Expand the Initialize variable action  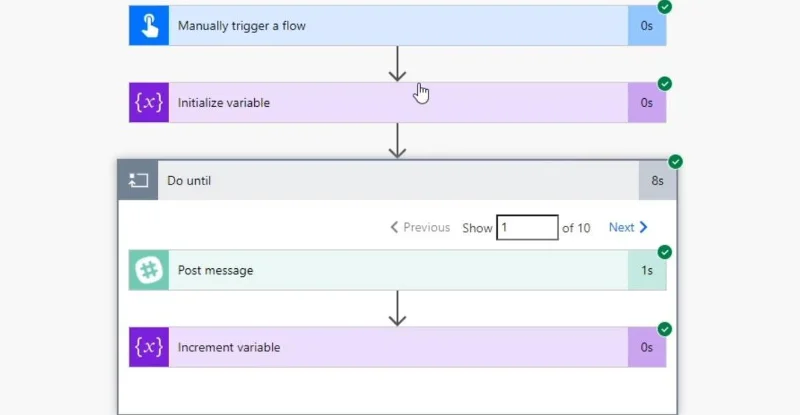tap(397, 103)
